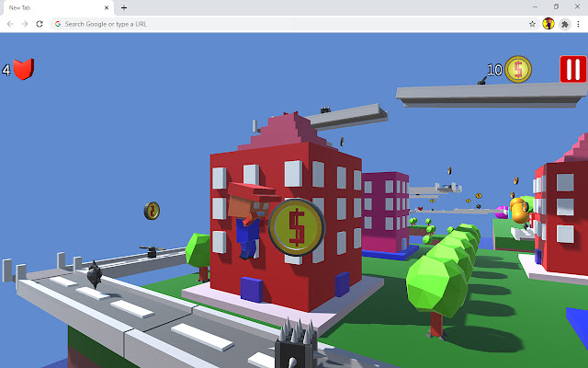Reload the page
The image size is (588, 368).
tap(40, 24)
